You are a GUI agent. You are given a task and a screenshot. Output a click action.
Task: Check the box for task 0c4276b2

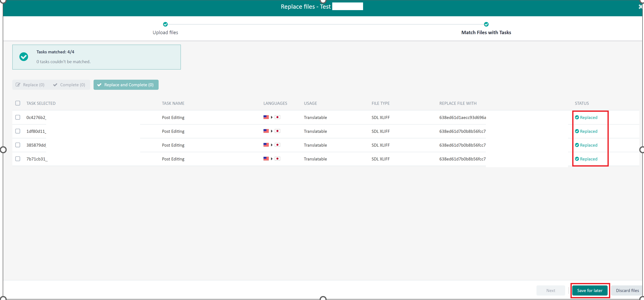18,117
